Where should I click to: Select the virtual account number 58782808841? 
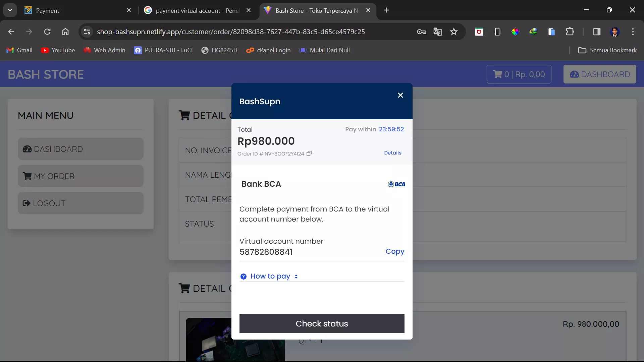coord(266,252)
